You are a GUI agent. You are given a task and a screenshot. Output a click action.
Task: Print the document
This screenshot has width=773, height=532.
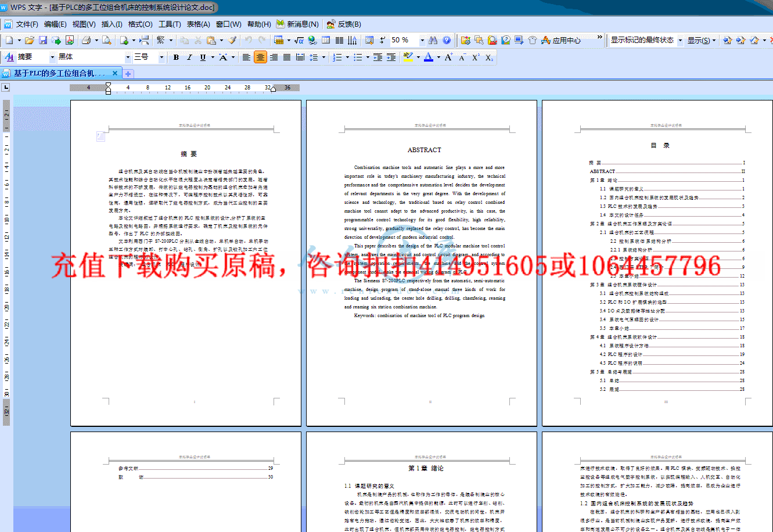(86, 40)
